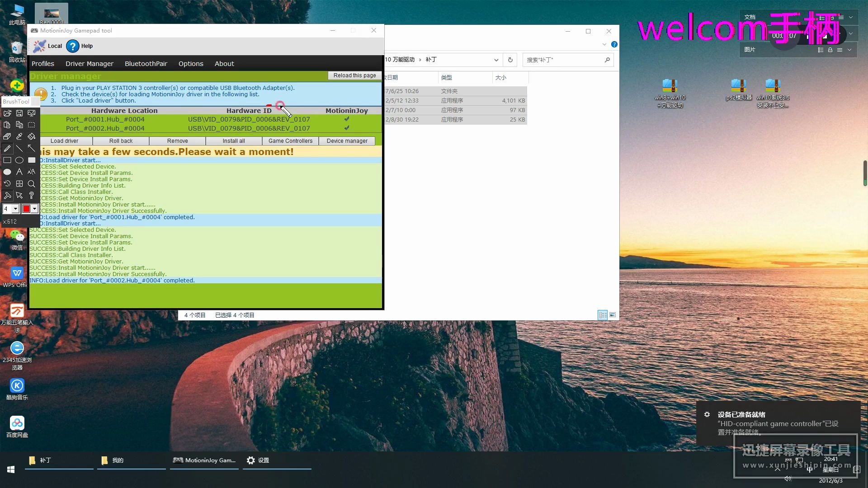
Task: Open the brush color dropdown arrow
Action: (x=34, y=209)
